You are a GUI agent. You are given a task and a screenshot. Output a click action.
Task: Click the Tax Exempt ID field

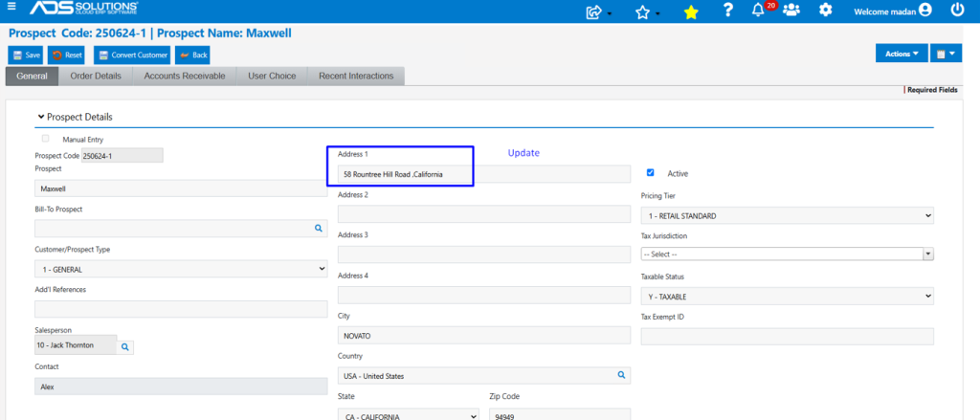pos(788,336)
